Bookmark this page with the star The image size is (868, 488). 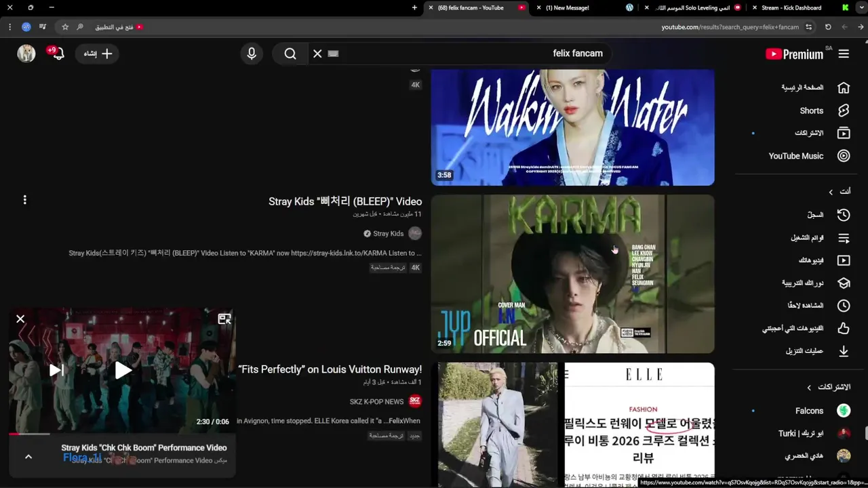click(x=65, y=27)
